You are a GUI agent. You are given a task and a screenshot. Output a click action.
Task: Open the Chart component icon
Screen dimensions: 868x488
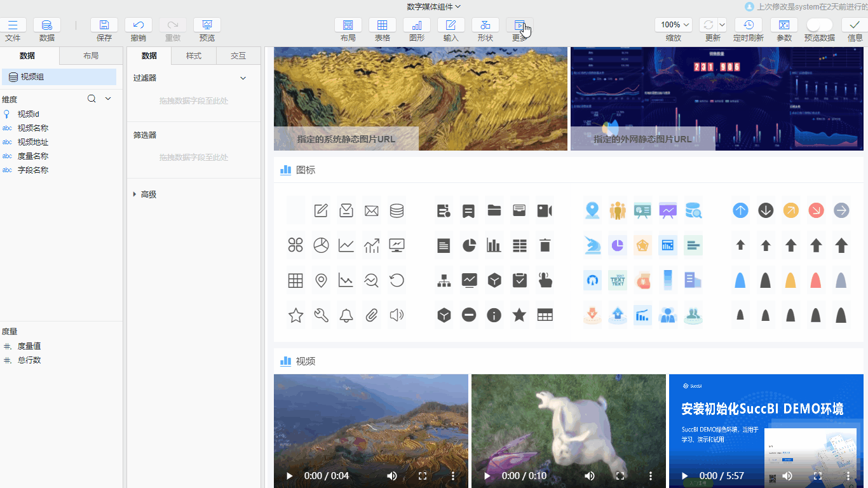point(417,25)
